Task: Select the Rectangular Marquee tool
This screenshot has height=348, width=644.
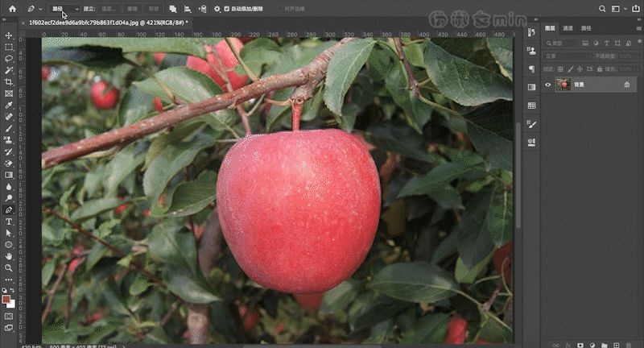Action: pyautogui.click(x=9, y=48)
